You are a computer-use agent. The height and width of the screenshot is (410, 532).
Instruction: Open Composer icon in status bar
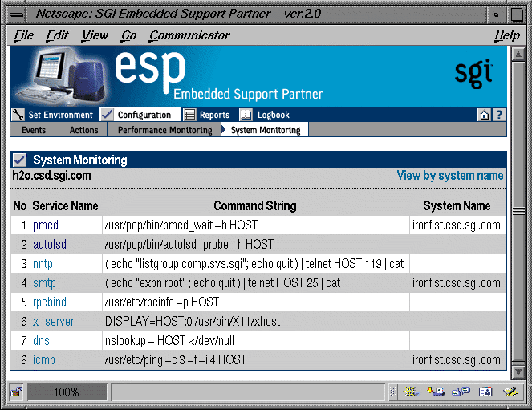point(510,392)
